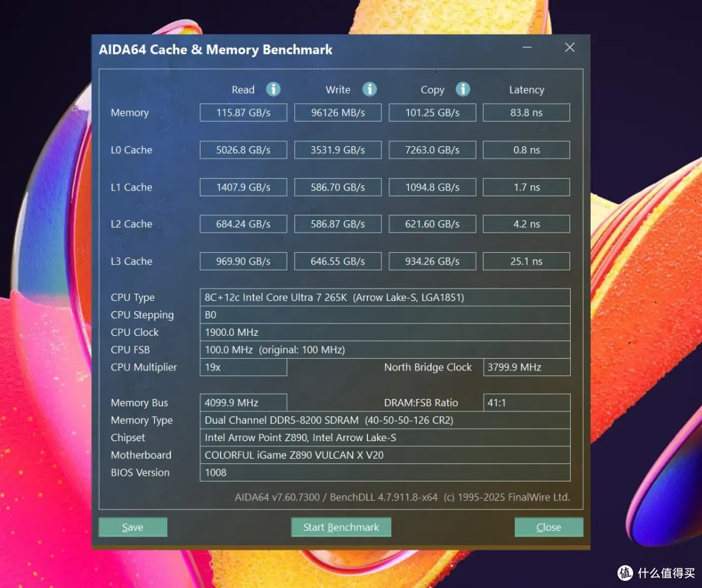702x588 pixels.
Task: Click the Latency column header
Action: point(526,90)
